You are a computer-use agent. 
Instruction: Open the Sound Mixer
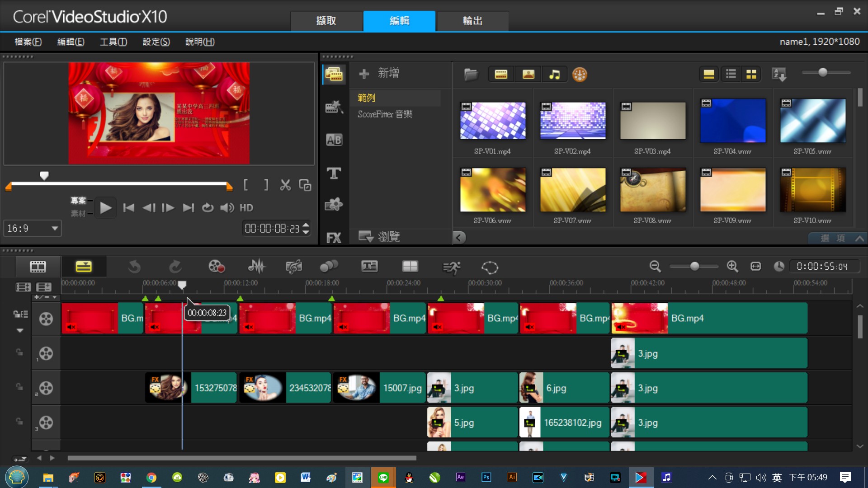pyautogui.click(x=256, y=267)
